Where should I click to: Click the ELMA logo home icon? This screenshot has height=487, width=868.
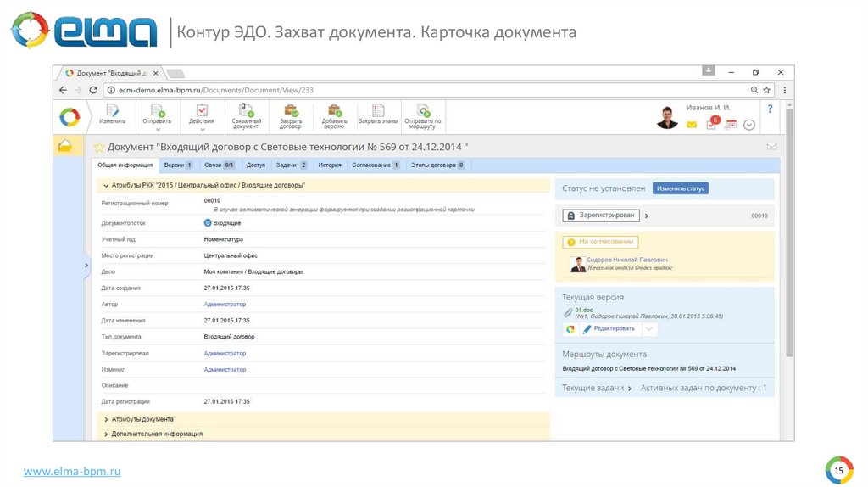click(x=70, y=116)
